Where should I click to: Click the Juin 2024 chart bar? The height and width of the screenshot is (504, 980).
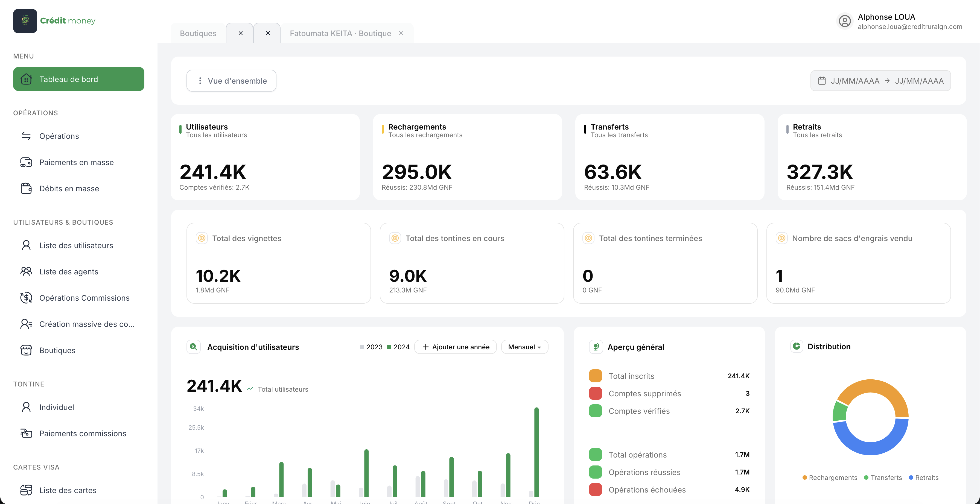(366, 473)
